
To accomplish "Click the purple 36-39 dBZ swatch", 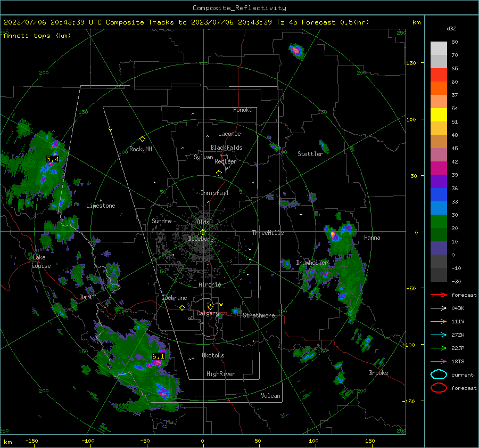I will 439,182.
